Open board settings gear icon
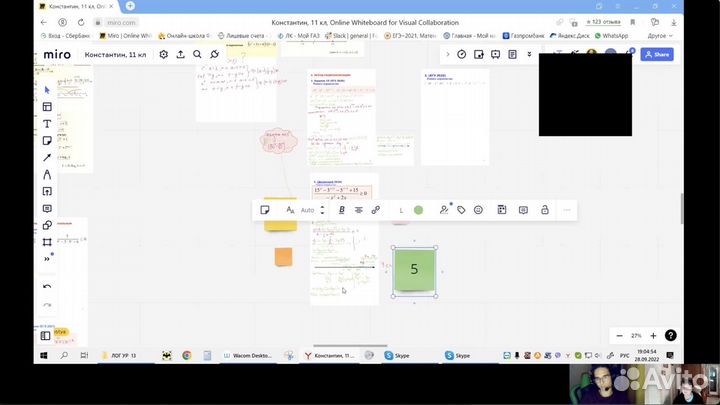This screenshot has width=720, height=405. click(162, 55)
